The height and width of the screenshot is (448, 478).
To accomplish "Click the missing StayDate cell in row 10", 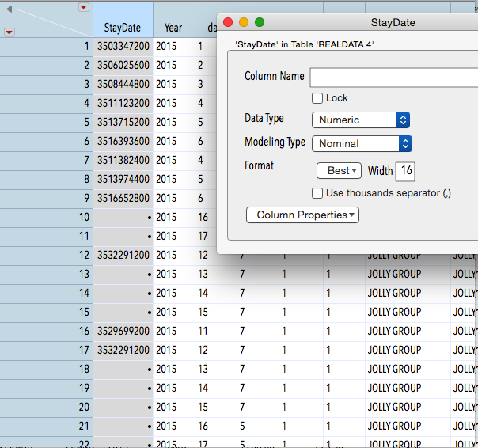I will tap(123, 217).
